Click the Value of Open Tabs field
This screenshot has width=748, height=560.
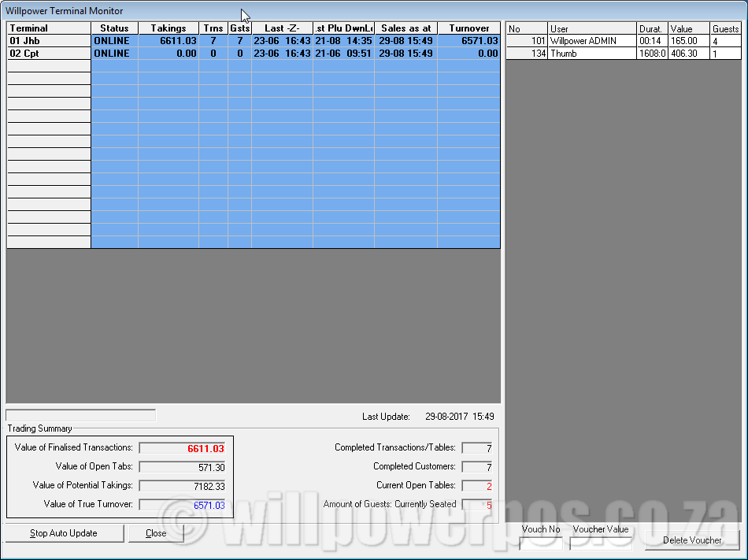tap(183, 467)
